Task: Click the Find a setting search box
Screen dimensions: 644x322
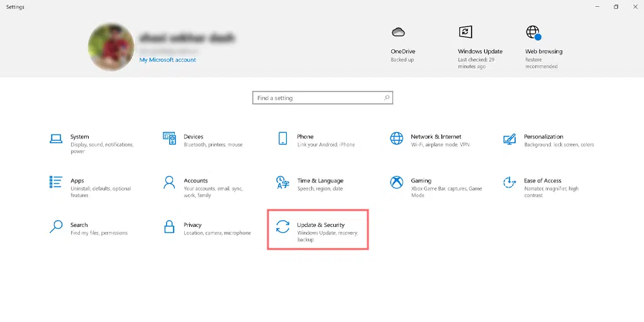Action: [318, 98]
